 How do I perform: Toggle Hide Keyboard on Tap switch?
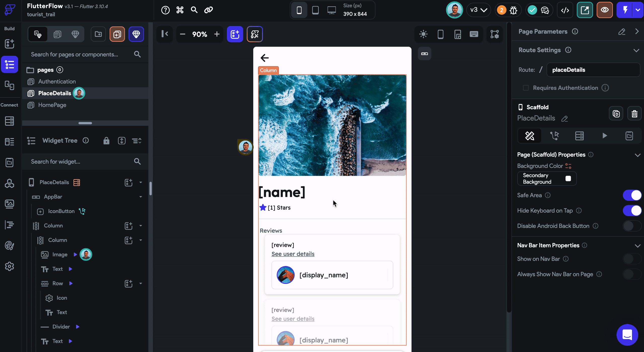632,210
